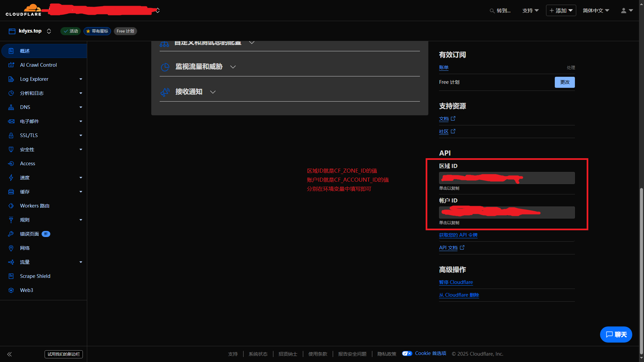Screen dimensions: 644x362
Task: Toggle the Cookie 首选项 privacy switch
Action: click(x=407, y=354)
